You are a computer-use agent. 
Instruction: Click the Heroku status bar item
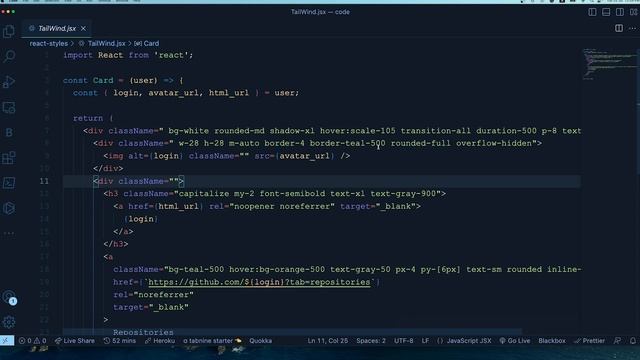160,340
